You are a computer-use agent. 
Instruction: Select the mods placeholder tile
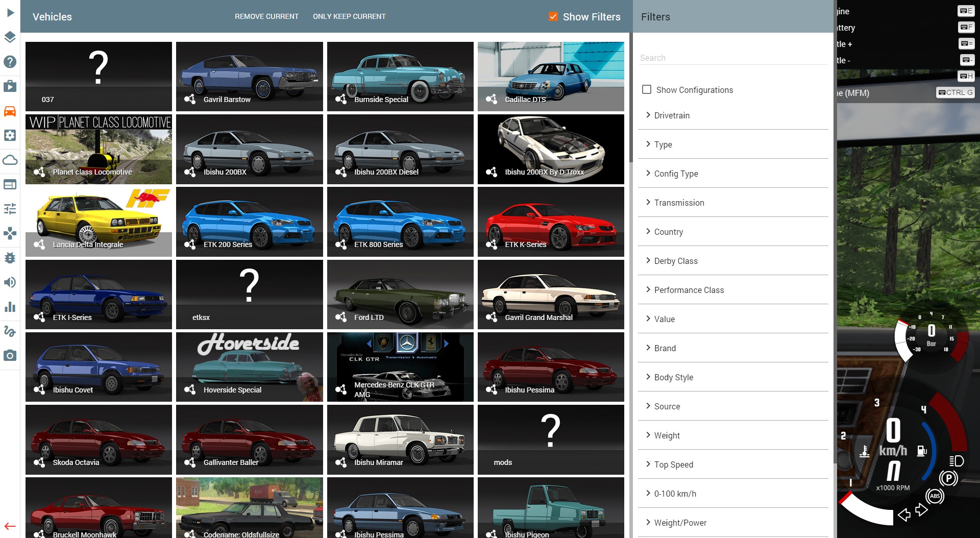(x=551, y=439)
